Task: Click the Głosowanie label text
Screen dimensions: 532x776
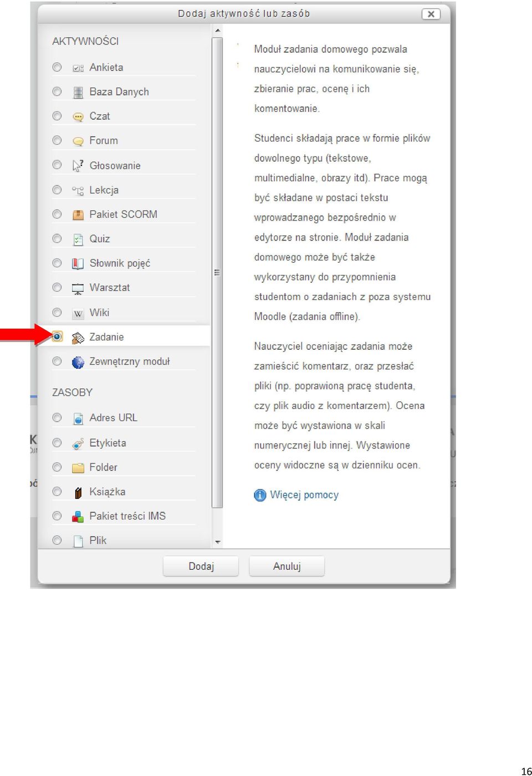Action: 115,166
